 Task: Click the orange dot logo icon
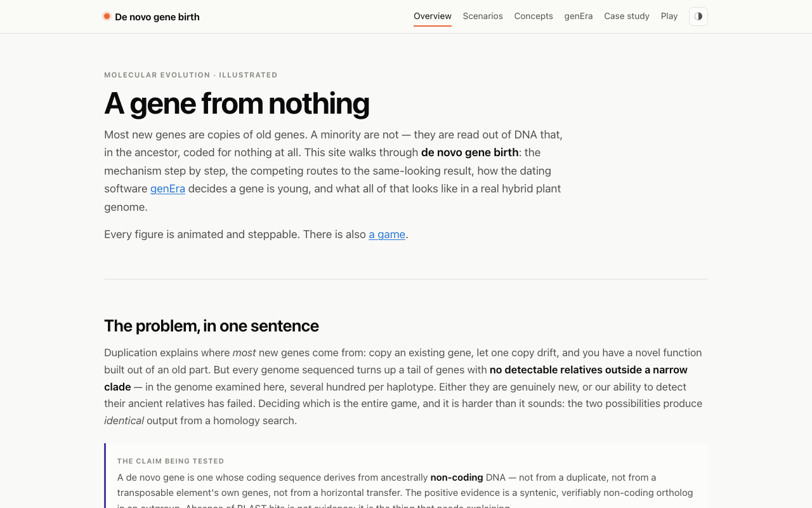tap(107, 17)
